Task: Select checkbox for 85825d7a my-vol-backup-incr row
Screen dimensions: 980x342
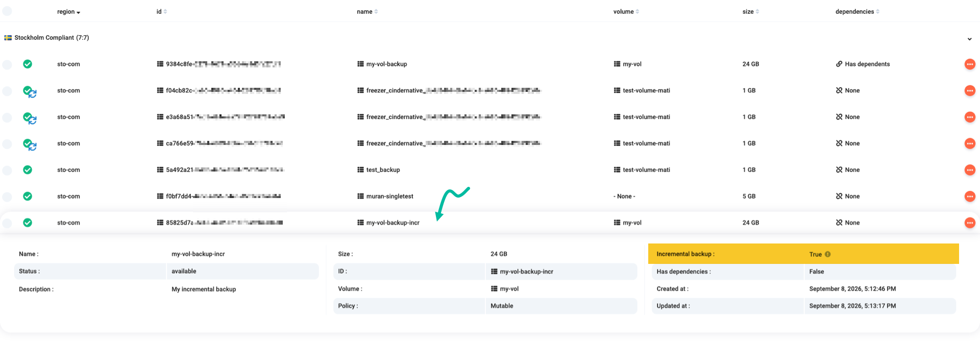Action: click(7, 224)
